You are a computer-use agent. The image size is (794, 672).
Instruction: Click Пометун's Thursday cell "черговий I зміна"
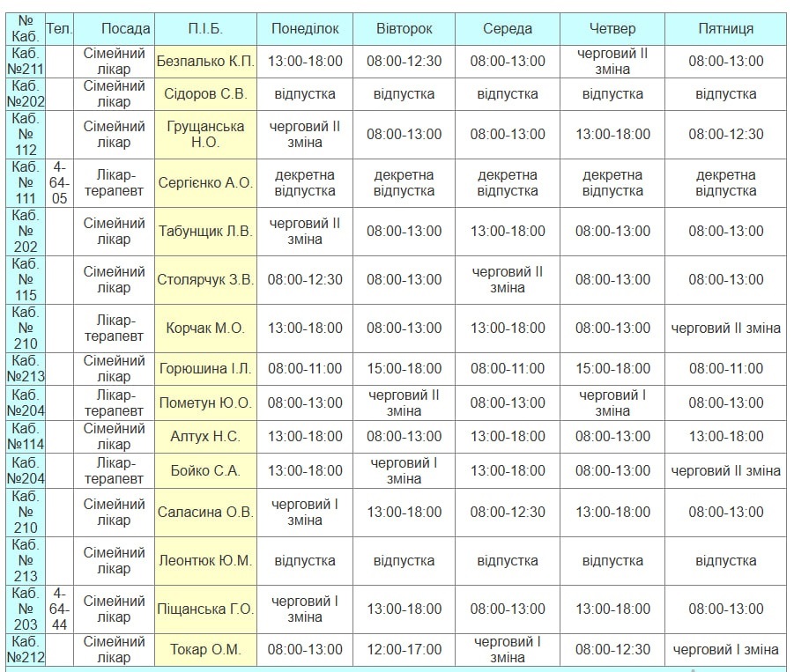(612, 402)
